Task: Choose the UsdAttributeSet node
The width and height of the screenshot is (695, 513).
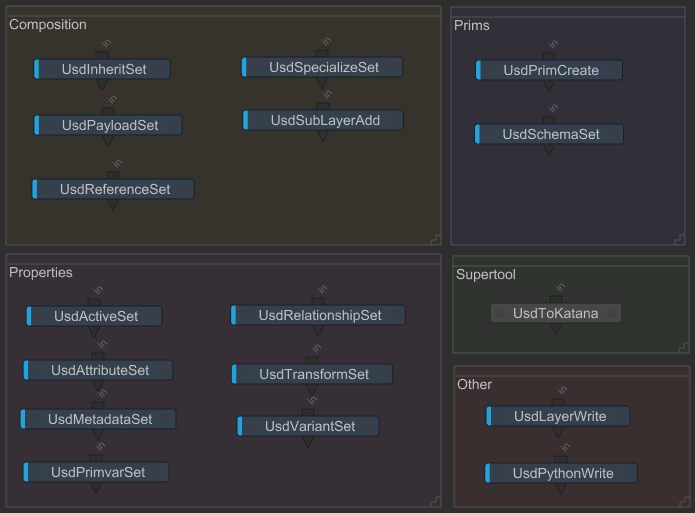Action: click(x=99, y=370)
